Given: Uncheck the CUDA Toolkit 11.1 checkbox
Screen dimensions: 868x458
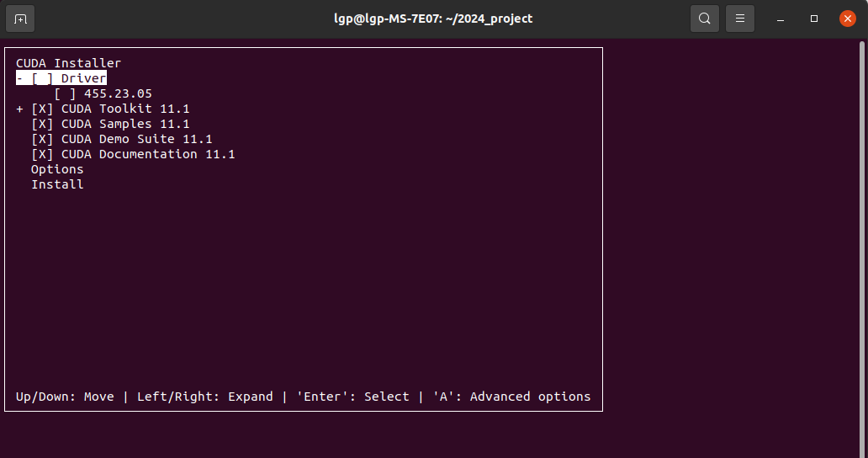Looking at the screenshot, I should coord(42,109).
